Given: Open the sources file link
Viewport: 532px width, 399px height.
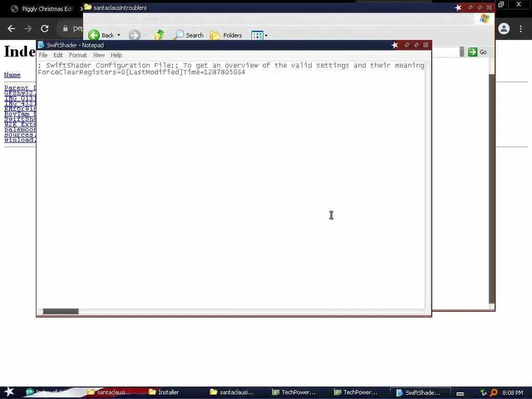Looking at the screenshot, I should (x=20, y=135).
